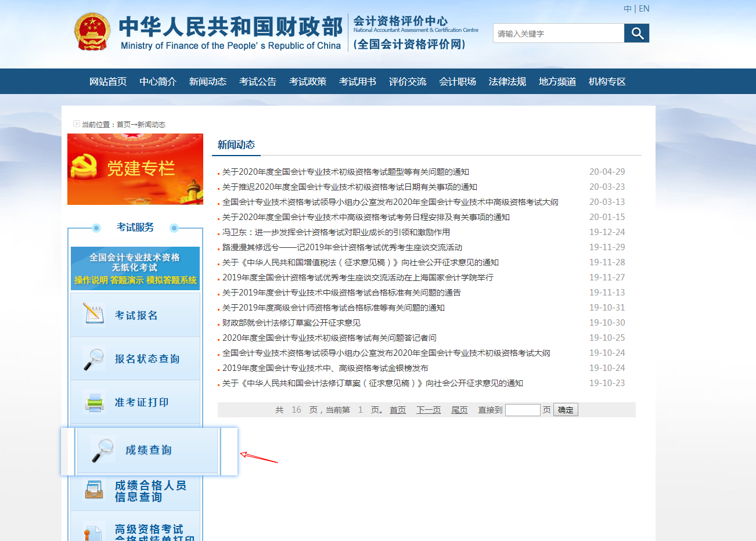Viewport: 756px width, 541px height.
Task: Go to 下一页 of news list
Action: 429,410
